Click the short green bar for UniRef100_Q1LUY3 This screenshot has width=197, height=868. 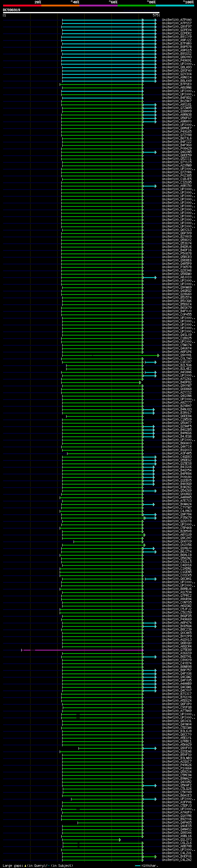coord(91,840)
